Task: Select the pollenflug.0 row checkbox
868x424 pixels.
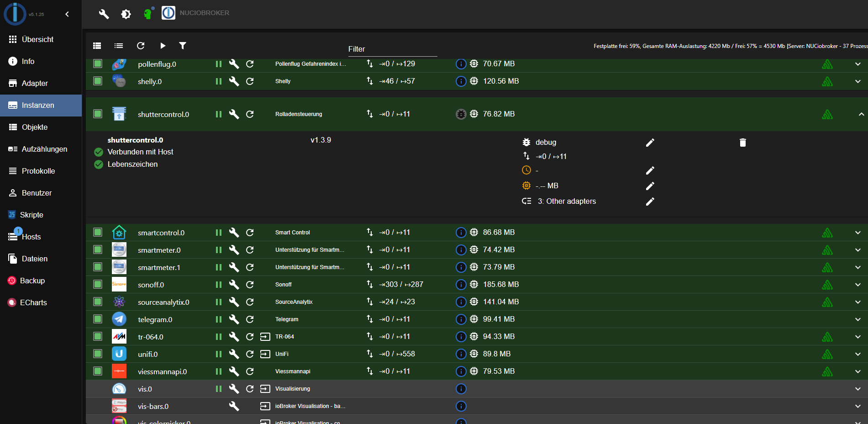Action: (x=98, y=64)
